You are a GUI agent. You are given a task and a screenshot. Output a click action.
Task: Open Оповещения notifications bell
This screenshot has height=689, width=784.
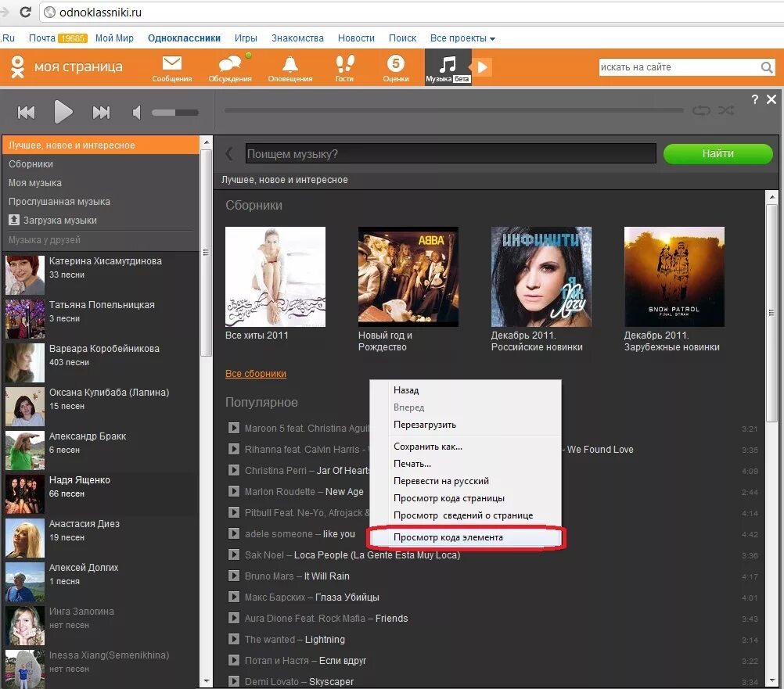coord(290,69)
